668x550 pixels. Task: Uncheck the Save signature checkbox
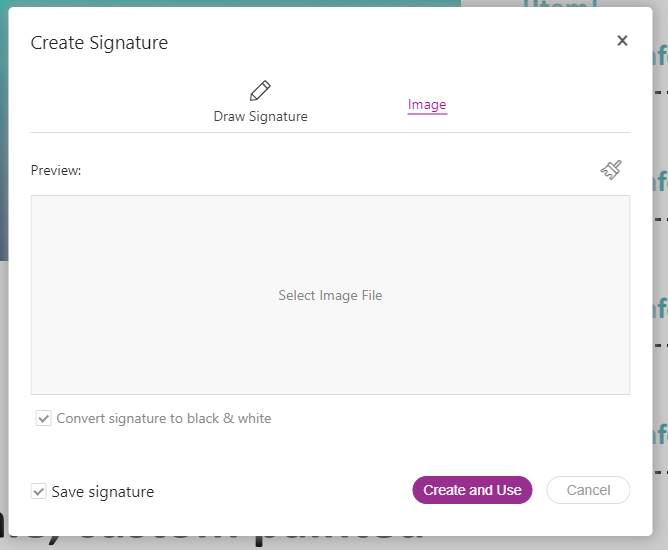tap(39, 491)
